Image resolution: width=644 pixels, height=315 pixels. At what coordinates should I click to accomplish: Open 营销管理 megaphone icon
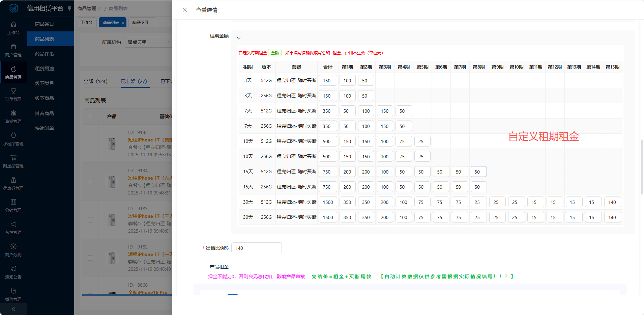pos(13,225)
